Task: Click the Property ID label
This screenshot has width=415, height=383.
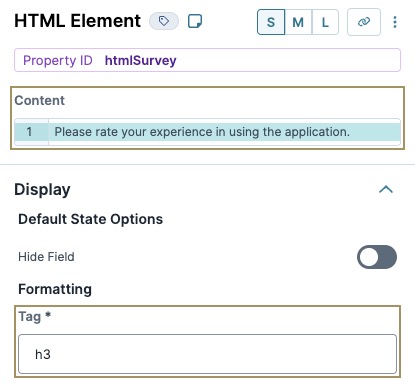Action: coord(58,61)
